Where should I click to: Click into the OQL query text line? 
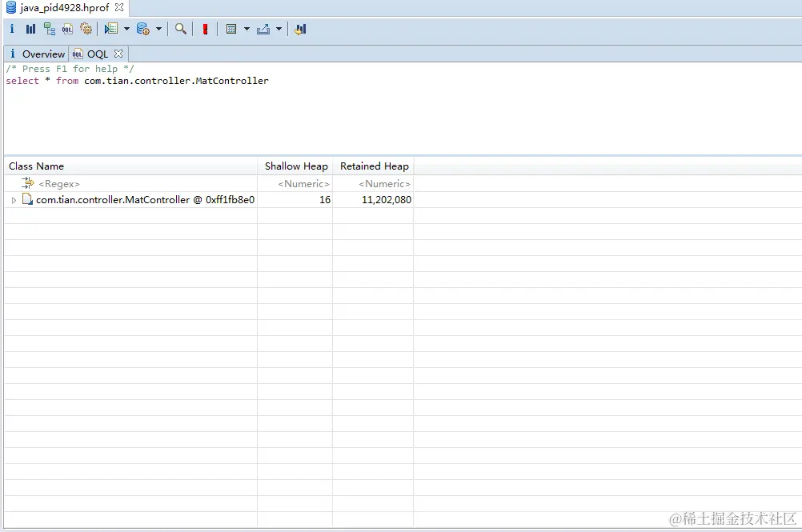[137, 81]
